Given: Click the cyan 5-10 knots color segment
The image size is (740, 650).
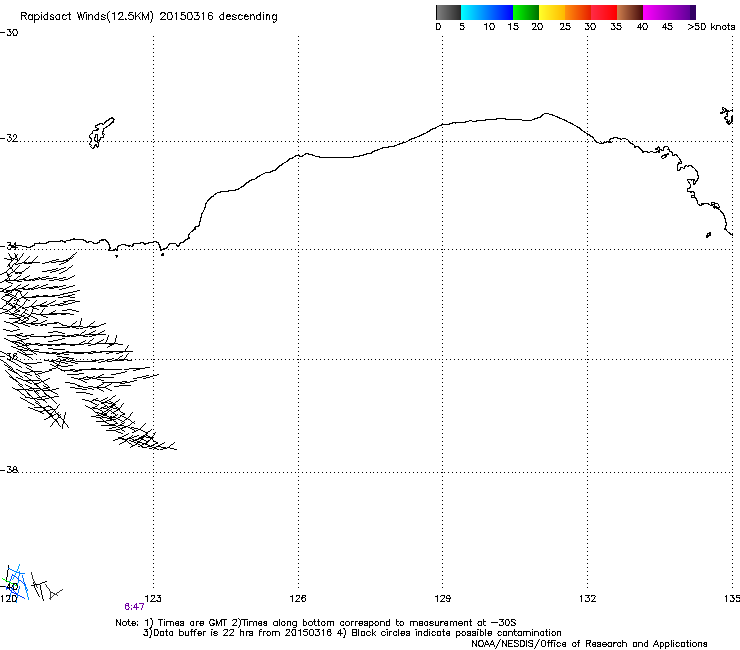Looking at the screenshot, I should [474, 12].
